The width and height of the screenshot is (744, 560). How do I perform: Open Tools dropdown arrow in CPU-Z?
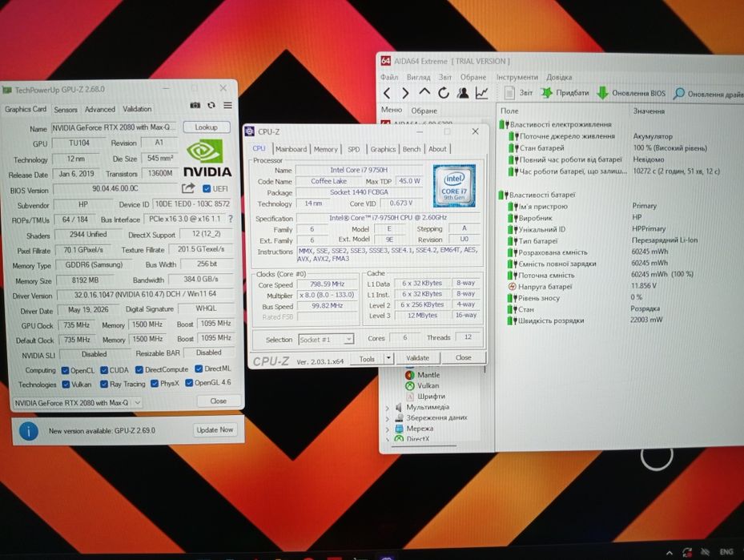388,358
